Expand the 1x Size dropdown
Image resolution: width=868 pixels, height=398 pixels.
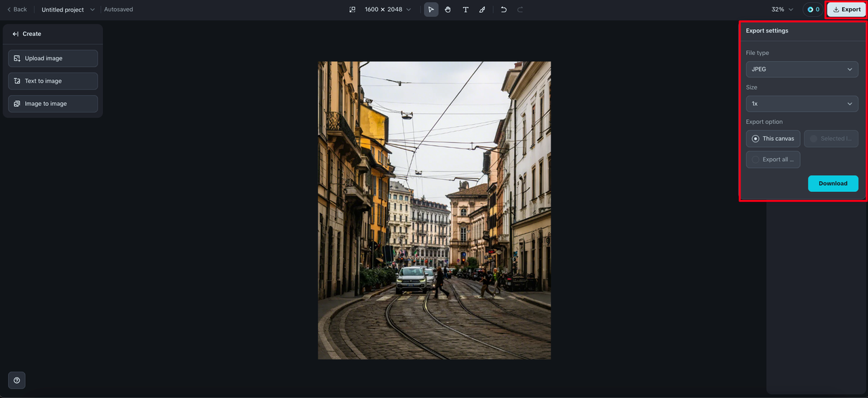click(802, 104)
